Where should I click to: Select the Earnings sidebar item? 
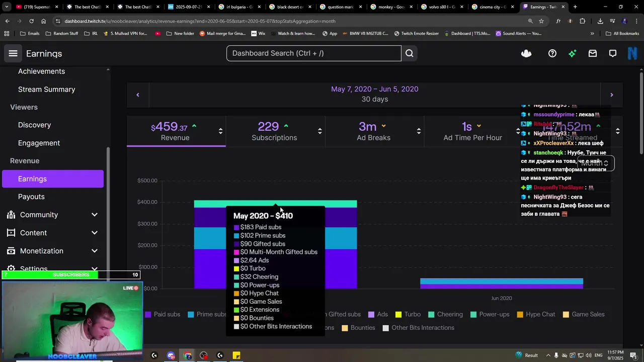(x=53, y=179)
